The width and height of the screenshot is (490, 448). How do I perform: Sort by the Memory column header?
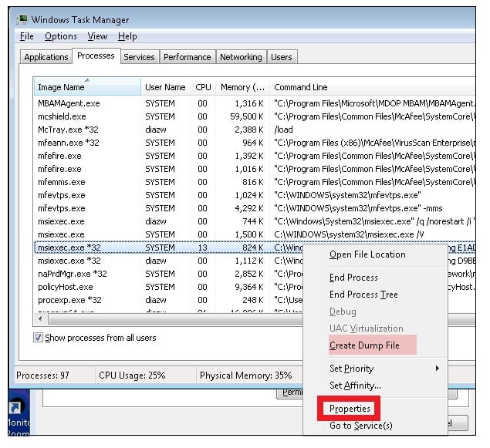(x=242, y=87)
